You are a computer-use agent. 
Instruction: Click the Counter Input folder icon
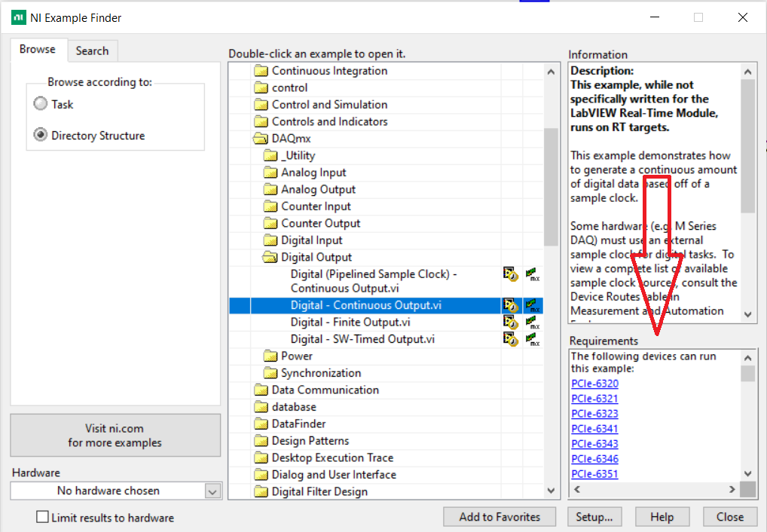[270, 206]
